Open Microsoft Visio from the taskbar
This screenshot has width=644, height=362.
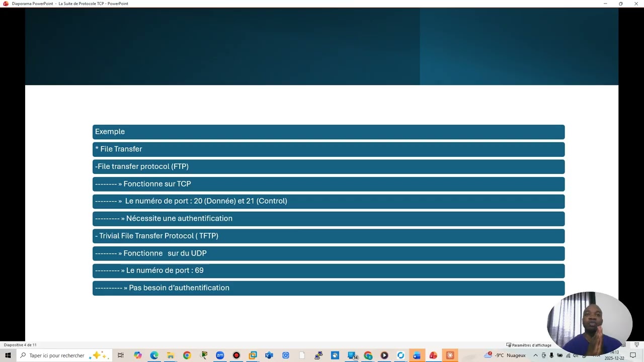pos(269,355)
